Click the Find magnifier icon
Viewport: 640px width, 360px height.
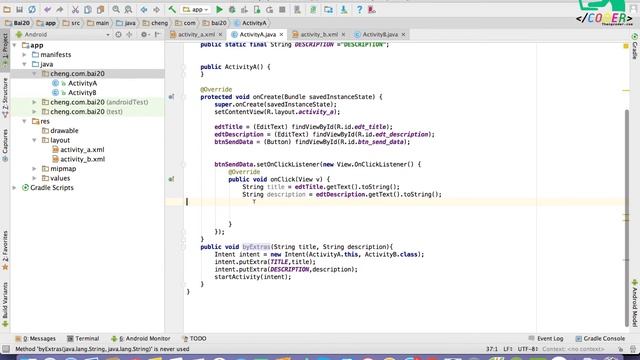click(116, 9)
